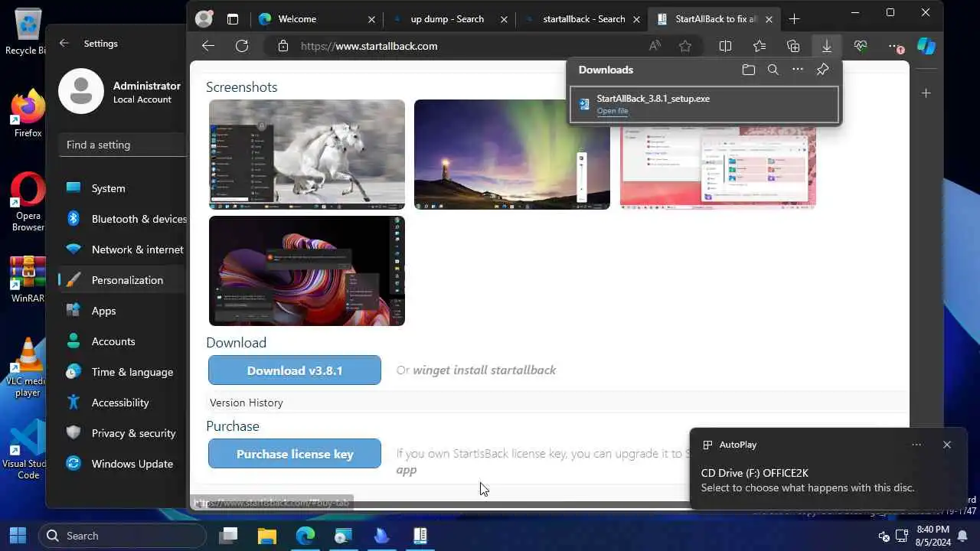The width and height of the screenshot is (980, 551).
Task: View site information padlock icon
Action: (x=283, y=46)
